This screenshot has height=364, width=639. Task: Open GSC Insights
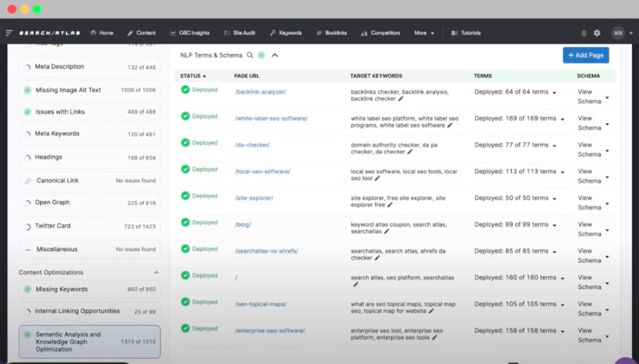190,33
